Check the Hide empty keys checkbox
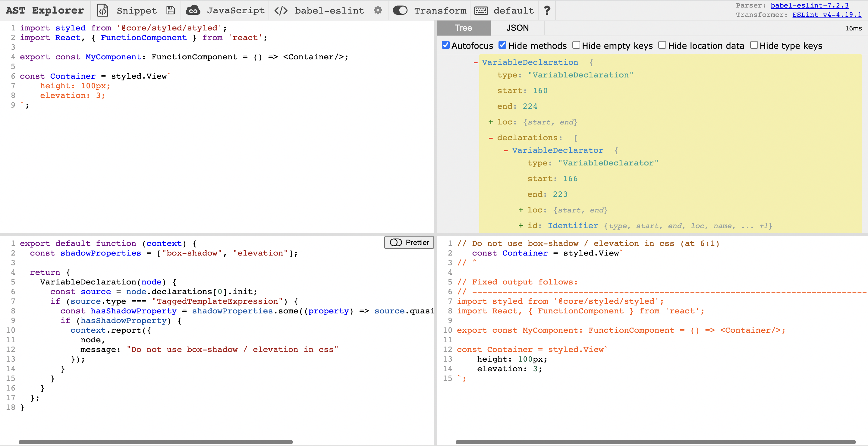The height and width of the screenshot is (446, 868). pos(576,45)
